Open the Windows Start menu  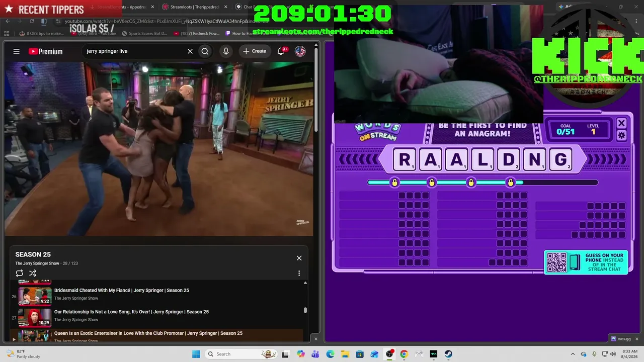[196, 354]
